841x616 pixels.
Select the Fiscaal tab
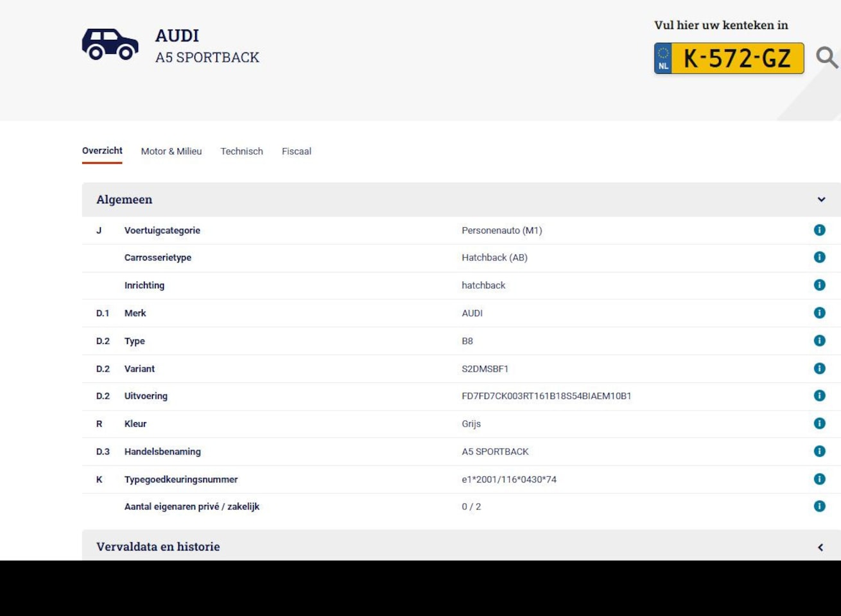coord(297,151)
